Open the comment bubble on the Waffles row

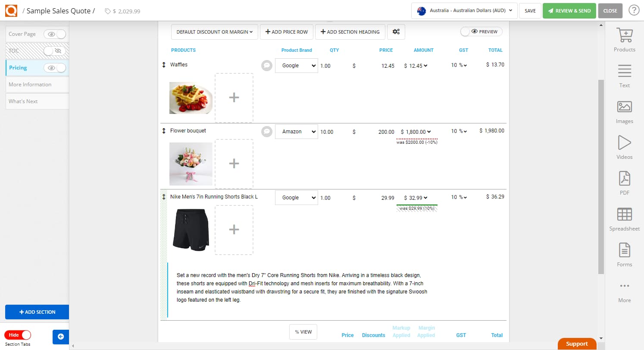[266, 65]
